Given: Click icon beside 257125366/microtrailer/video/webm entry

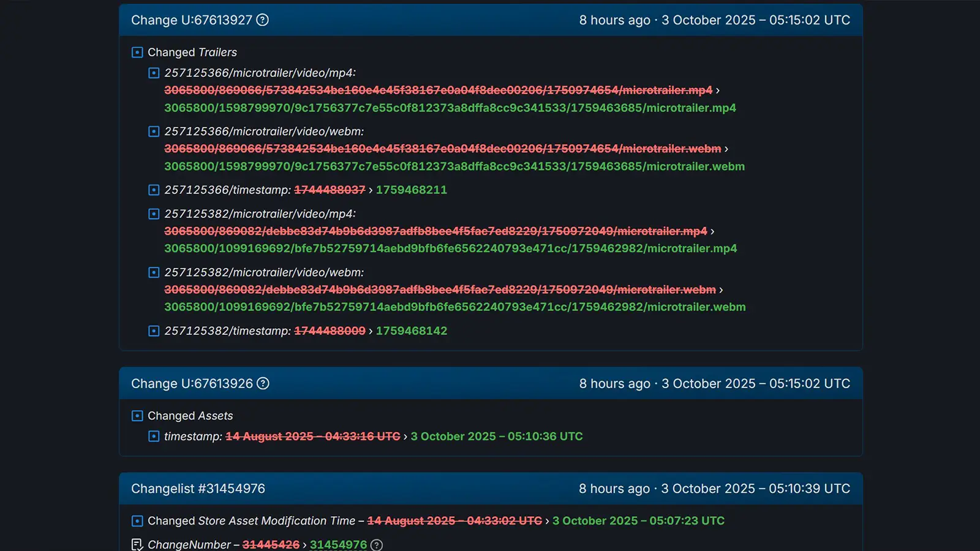Looking at the screenshot, I should (x=154, y=132).
